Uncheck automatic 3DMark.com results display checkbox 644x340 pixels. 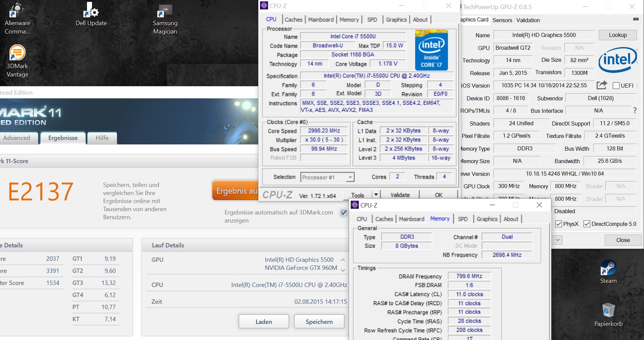[344, 213]
